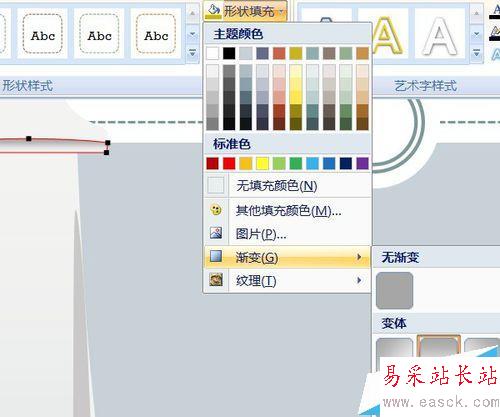Open the Texture (纹理) submenu
The image size is (500, 417).
(x=287, y=281)
